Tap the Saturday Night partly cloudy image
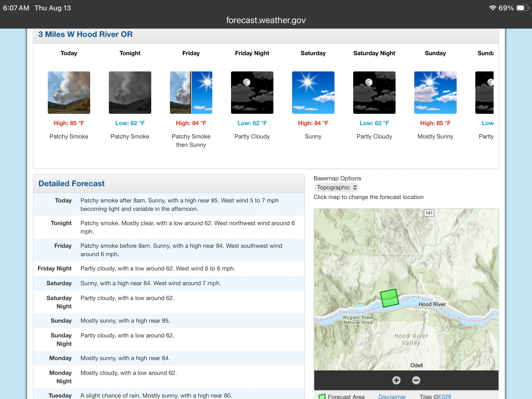Image resolution: width=532 pixels, height=399 pixels. click(x=374, y=93)
